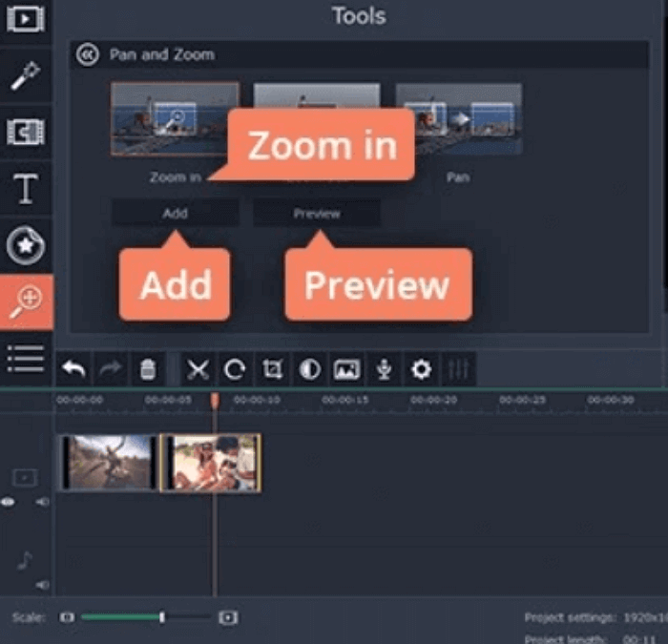Open the Transitions panel in sidebar
The image size is (668, 644).
pos(26,133)
